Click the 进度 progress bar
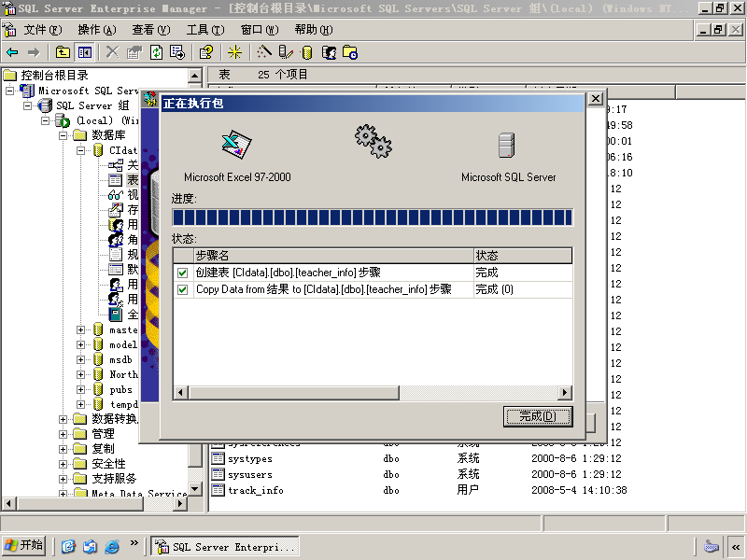This screenshot has height=560, width=747. (372, 217)
